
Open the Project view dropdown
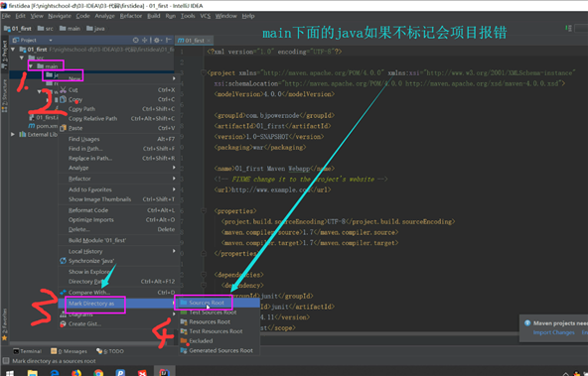pyautogui.click(x=51, y=40)
